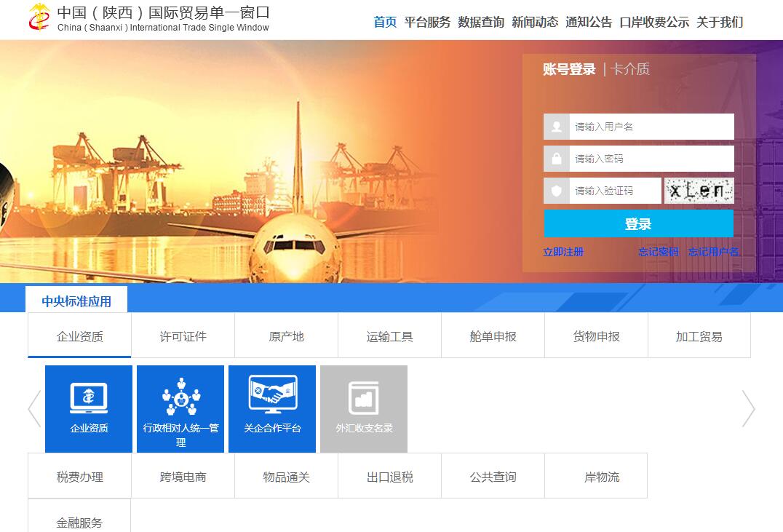Viewport: 783px width, 532px height.
Task: Switch to 卡介质 login tab
Action: (x=630, y=69)
